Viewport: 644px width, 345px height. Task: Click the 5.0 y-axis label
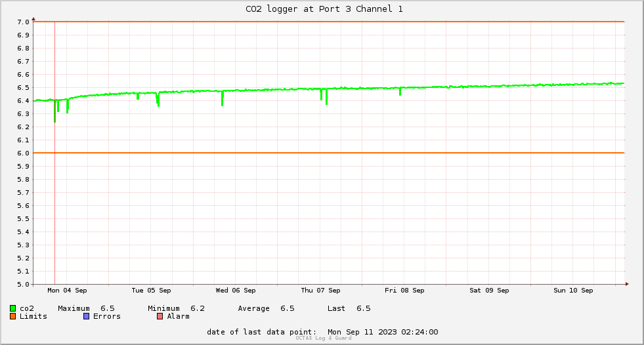(x=23, y=284)
